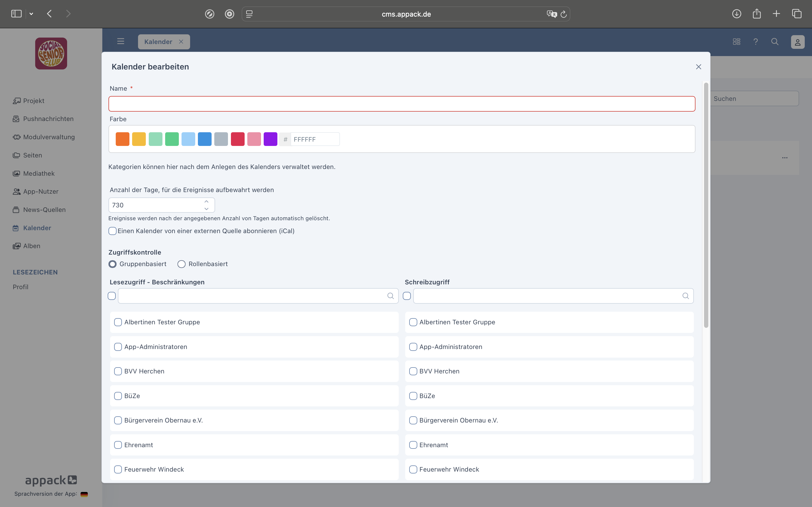Screen dimensions: 812x507
Task: Check BVV Herchen under Lesezugriff
Action: click(x=118, y=371)
